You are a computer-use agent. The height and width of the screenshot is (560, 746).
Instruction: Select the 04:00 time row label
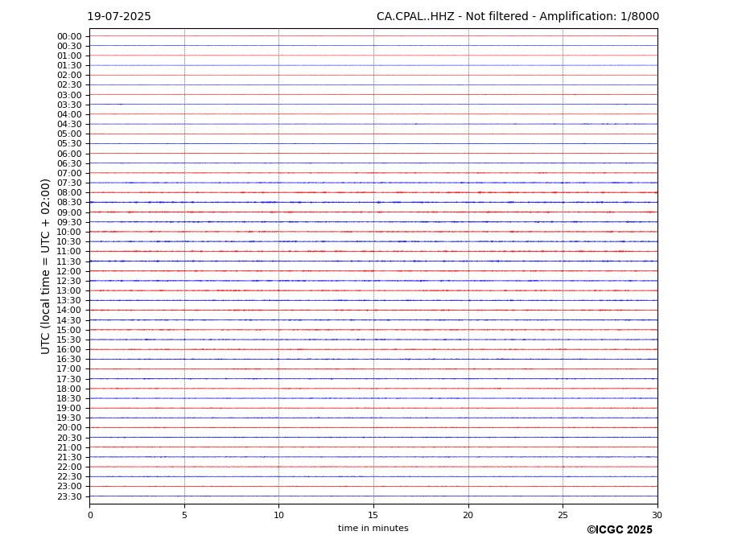[69, 115]
